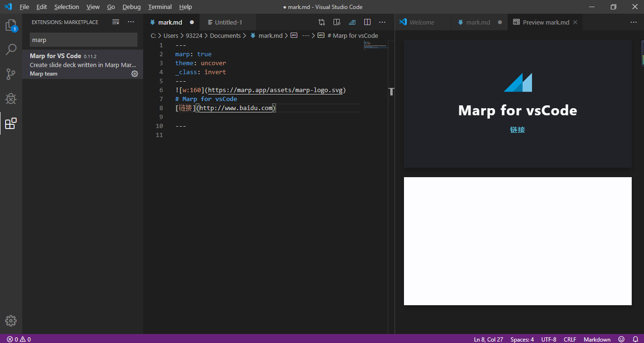Screen dimensions: 644x343
Task: Open the Run and Debug view
Action: pos(11,99)
